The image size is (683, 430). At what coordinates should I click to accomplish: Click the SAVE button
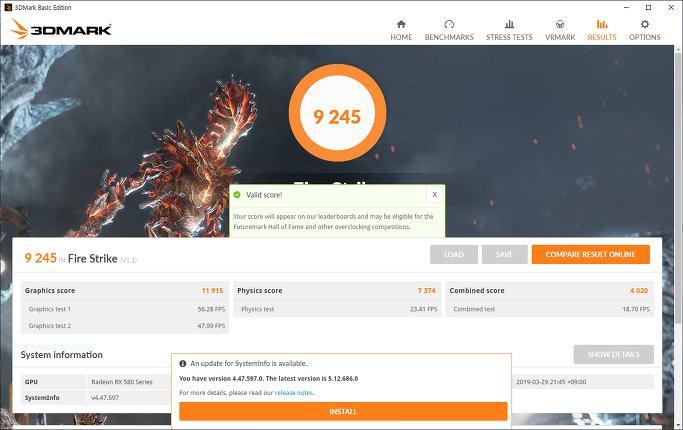[x=504, y=254]
